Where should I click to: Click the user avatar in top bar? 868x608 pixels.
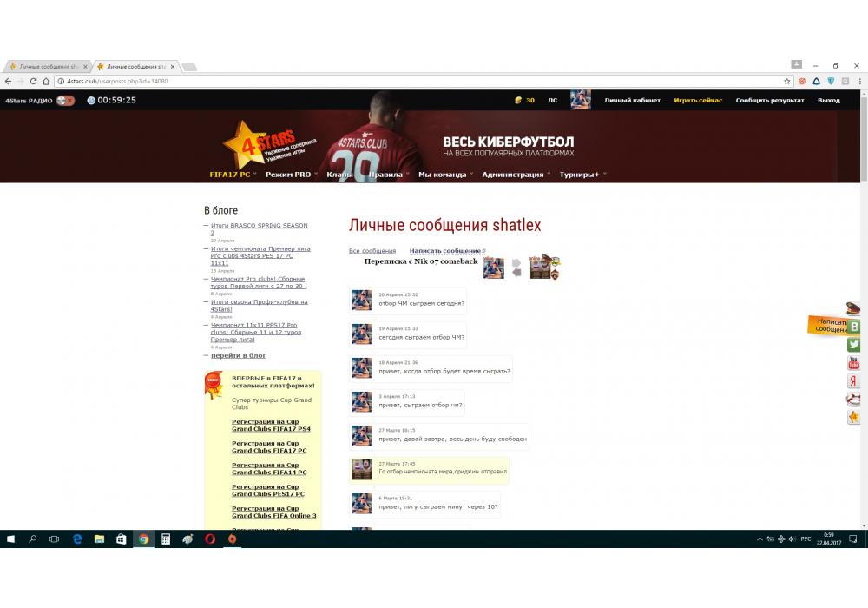580,100
